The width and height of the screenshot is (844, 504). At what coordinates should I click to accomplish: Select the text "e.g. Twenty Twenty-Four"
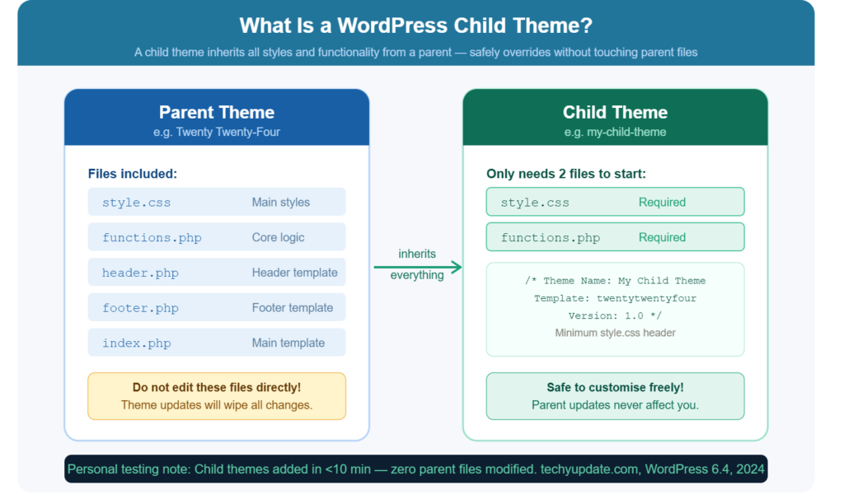pyautogui.click(x=217, y=132)
